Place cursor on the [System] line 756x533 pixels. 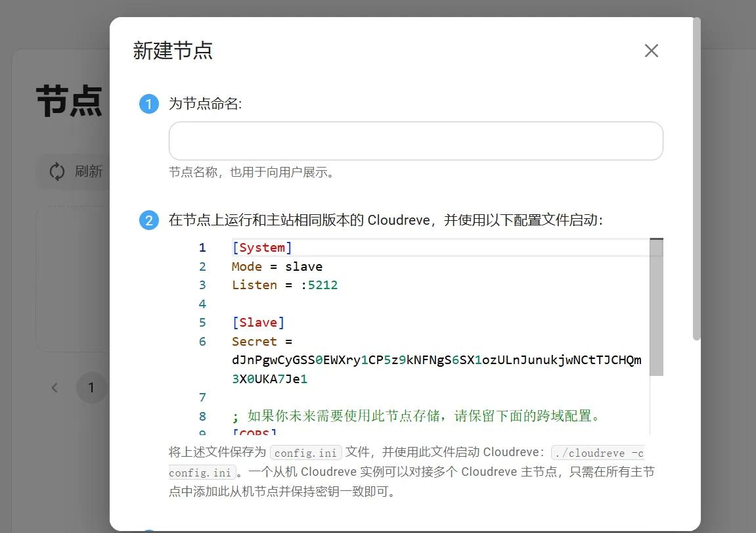[x=262, y=248]
